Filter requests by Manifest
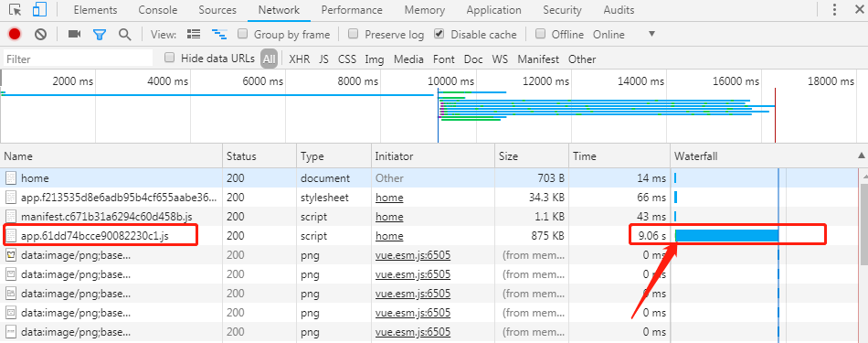This screenshot has height=343, width=868. pos(538,59)
